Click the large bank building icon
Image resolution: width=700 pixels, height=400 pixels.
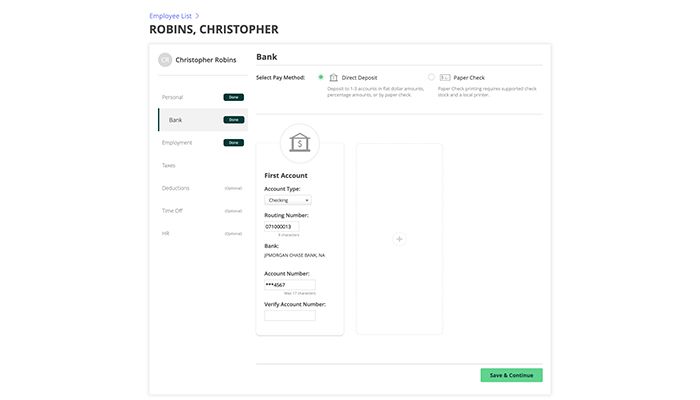300,143
